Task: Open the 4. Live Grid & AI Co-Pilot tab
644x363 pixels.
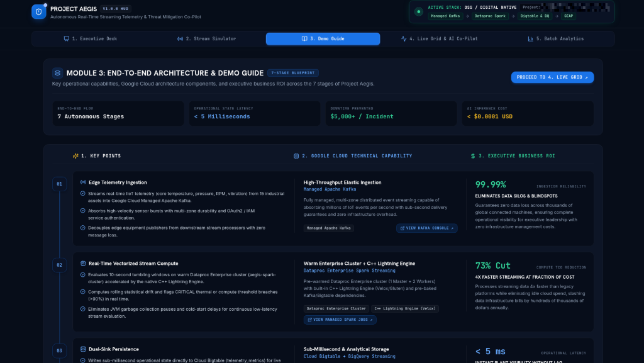Action: (439, 39)
